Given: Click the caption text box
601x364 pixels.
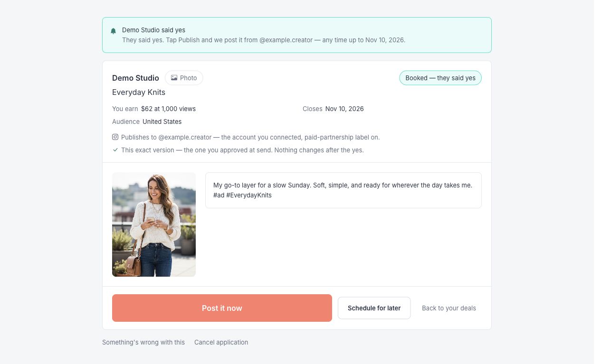Looking at the screenshot, I should (x=343, y=190).
